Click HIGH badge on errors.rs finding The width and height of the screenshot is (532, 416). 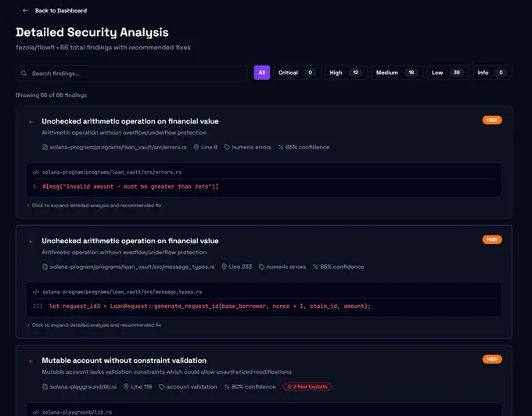(492, 120)
